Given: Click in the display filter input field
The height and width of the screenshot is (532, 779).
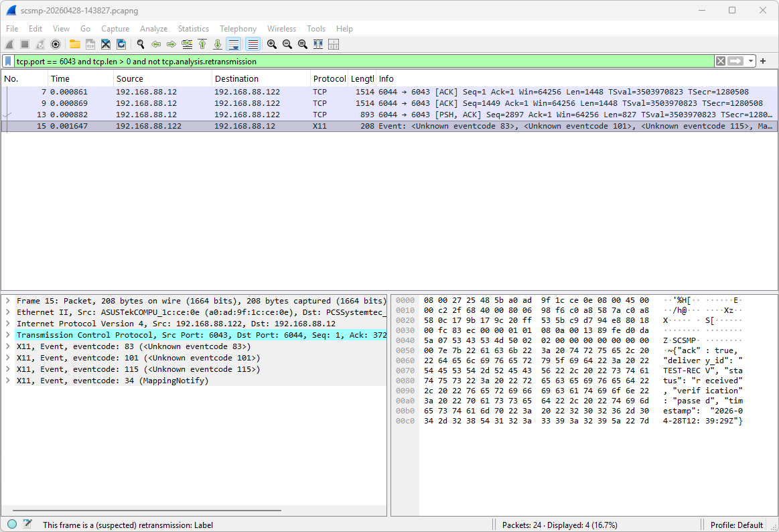Looking at the screenshot, I should (x=364, y=61).
